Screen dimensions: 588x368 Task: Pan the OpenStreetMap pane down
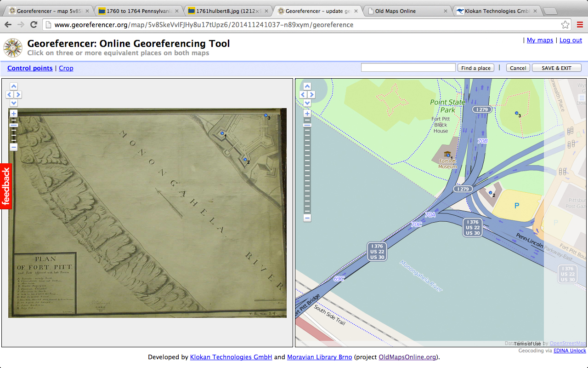(307, 103)
